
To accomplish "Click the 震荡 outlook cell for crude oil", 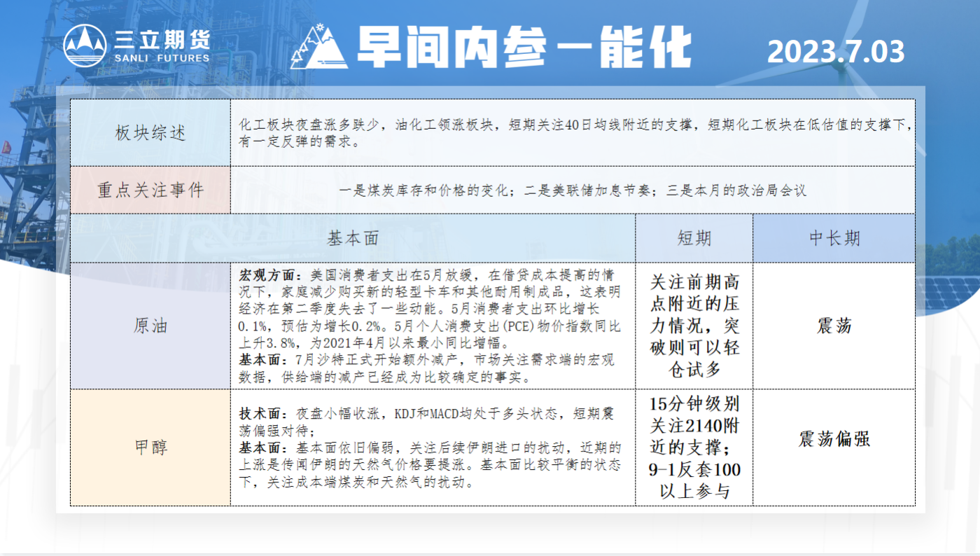I will pyautogui.click(x=834, y=326).
